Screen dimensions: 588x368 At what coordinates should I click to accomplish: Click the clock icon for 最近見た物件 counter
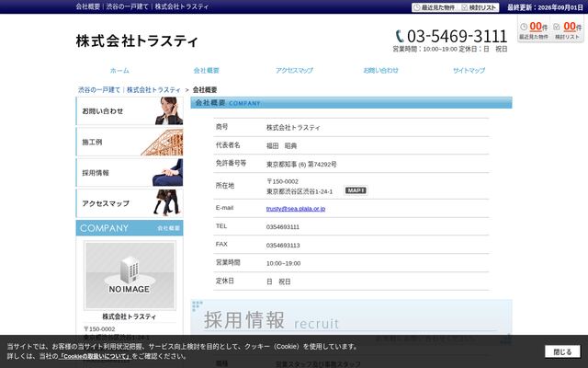[x=524, y=27]
